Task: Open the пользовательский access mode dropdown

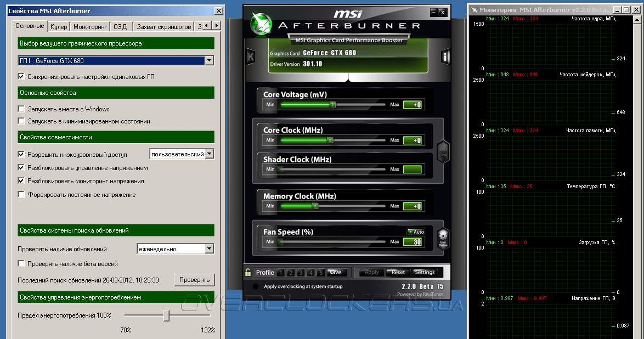Action: [x=210, y=154]
